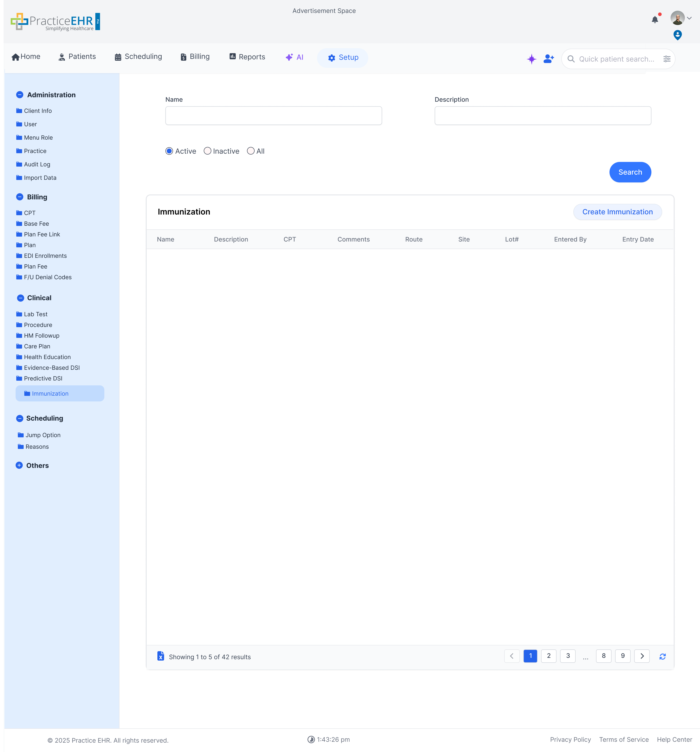Click the add new patient icon
Image resolution: width=700 pixels, height=752 pixels.
coord(548,59)
